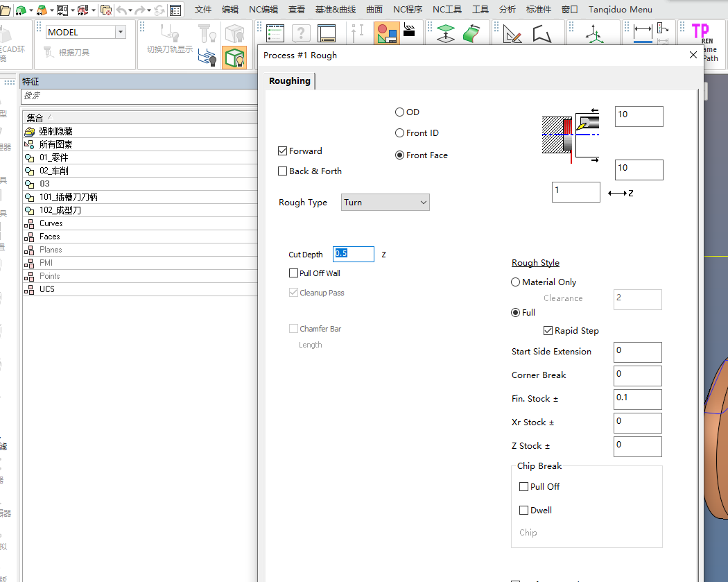
Task: Toggle the Rapid Step checkbox
Action: 548,331
